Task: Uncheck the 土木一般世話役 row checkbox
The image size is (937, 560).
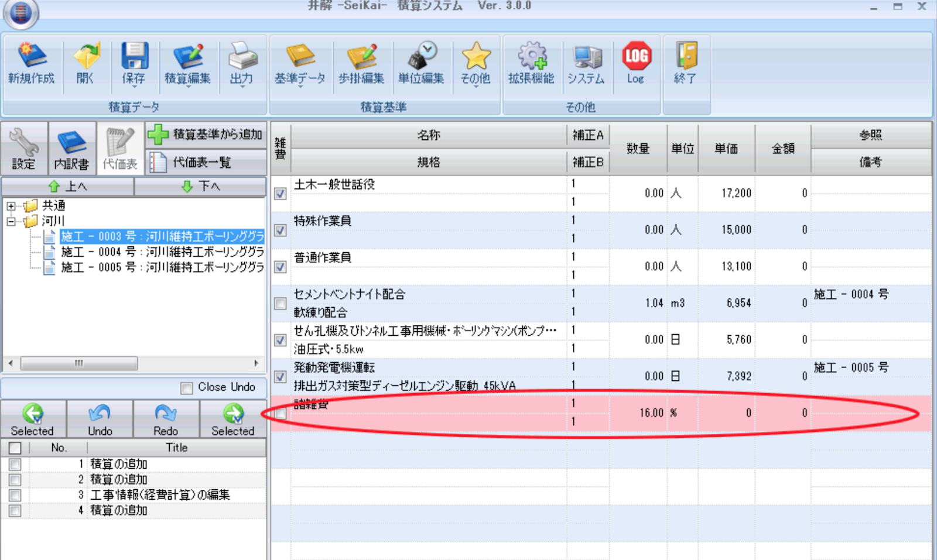Action: click(281, 194)
